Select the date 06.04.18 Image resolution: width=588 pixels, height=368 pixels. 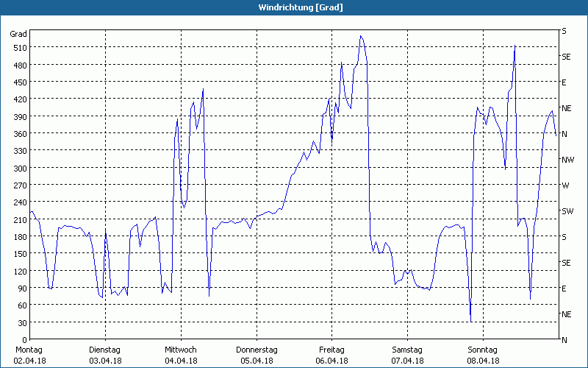point(332,361)
